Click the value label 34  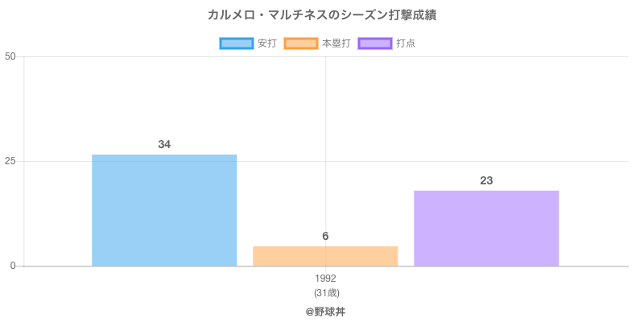[164, 144]
